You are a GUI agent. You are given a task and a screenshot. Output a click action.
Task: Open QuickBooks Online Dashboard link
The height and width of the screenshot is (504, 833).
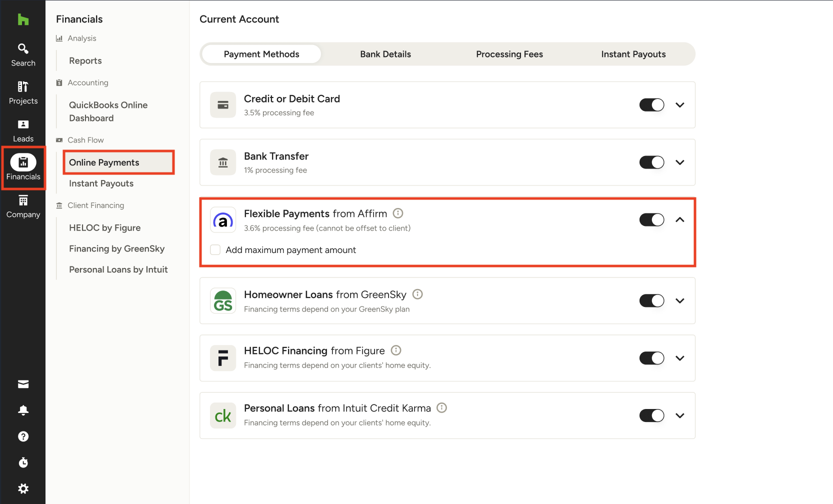[108, 111]
